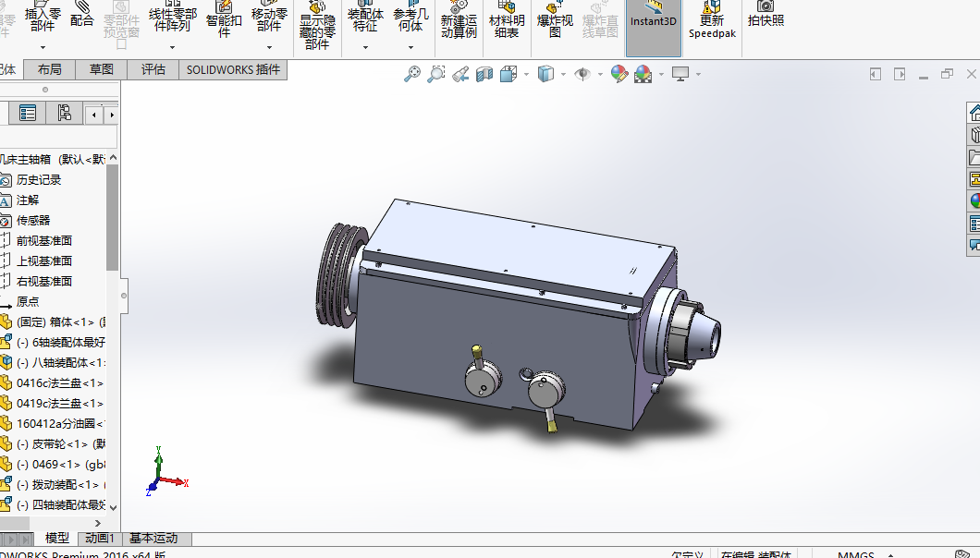
Task: Click the Zoom to Area icon
Action: coord(435,74)
